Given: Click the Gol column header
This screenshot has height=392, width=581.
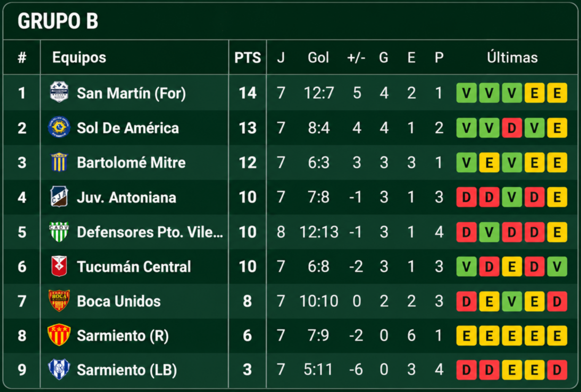Looking at the screenshot, I should (318, 57).
